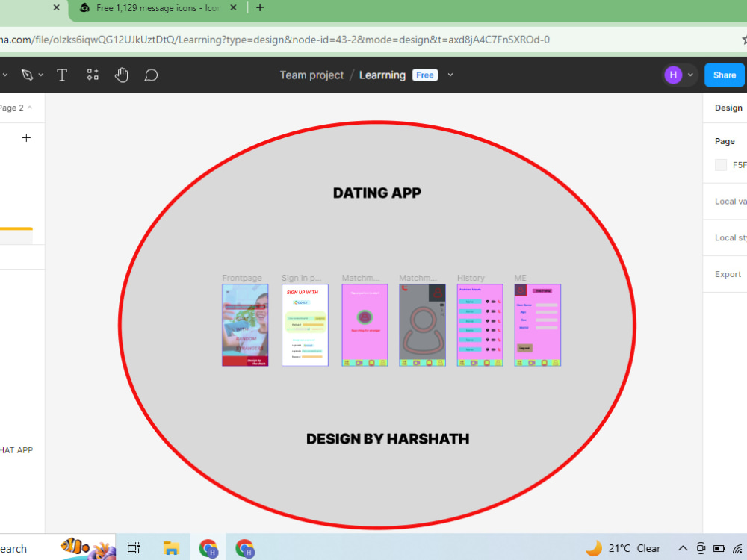
Task: Open the file name dropdown chevron
Action: click(x=450, y=75)
